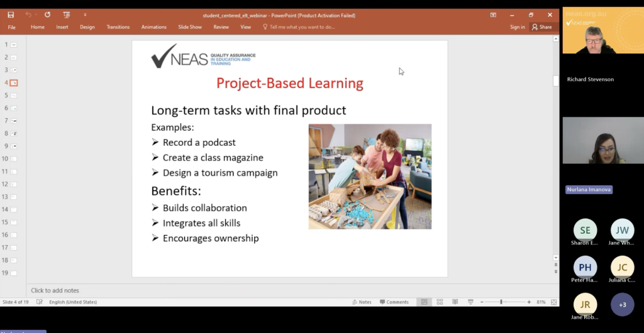This screenshot has width=644, height=333.
Task: Open Customize Quick Access Toolbar dropdown
Action: pos(85,14)
